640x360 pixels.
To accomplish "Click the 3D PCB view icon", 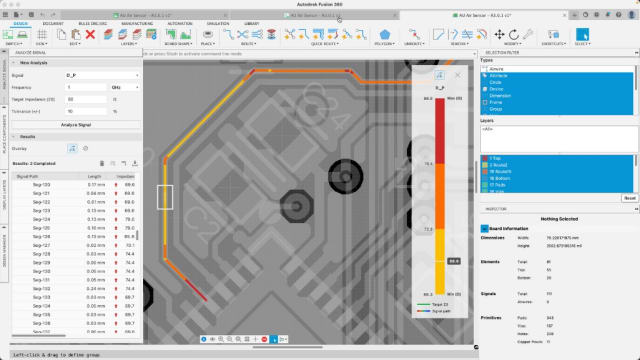I will point(22,35).
